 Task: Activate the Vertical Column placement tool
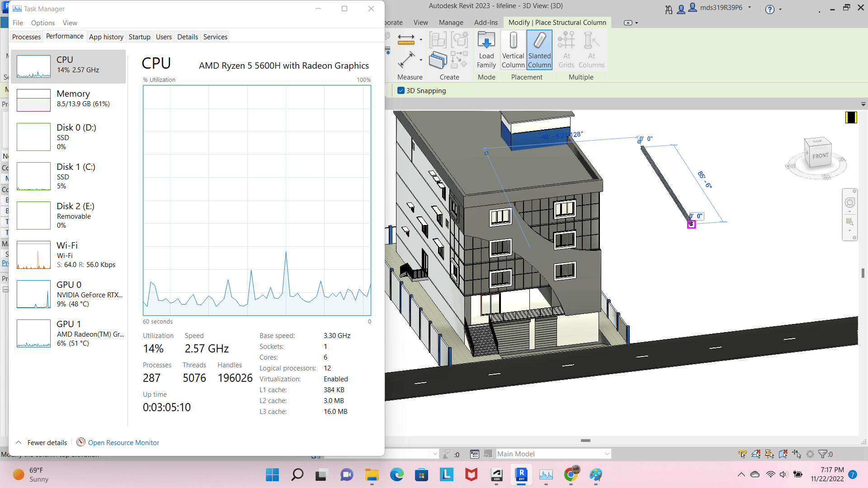point(513,50)
